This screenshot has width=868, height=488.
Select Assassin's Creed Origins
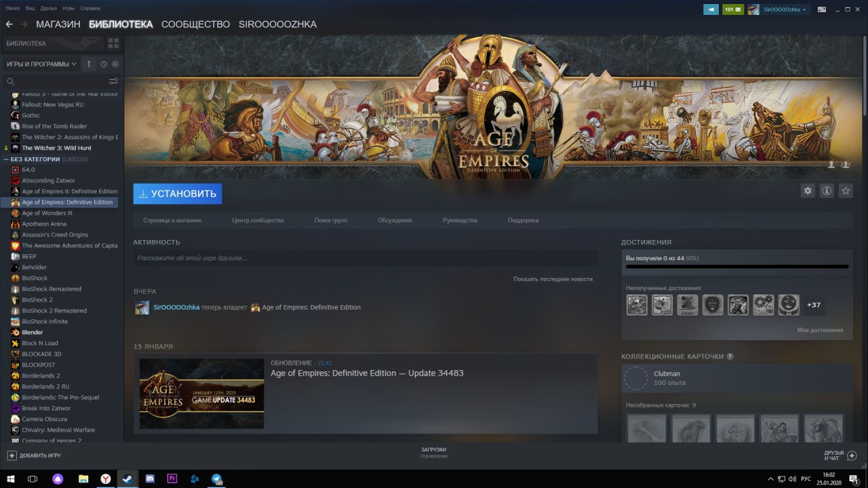click(54, 235)
